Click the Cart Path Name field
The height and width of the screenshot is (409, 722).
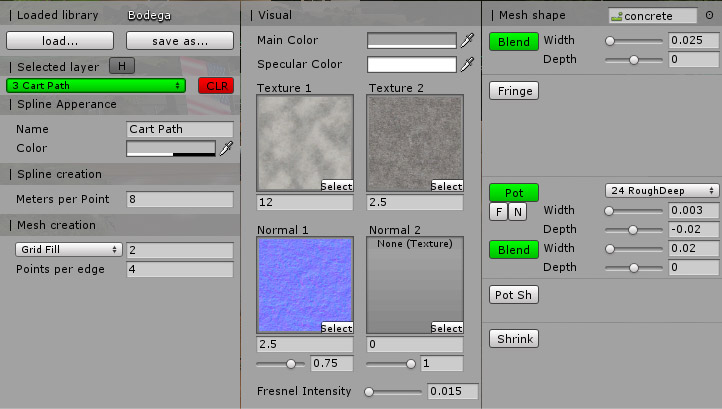coord(180,129)
